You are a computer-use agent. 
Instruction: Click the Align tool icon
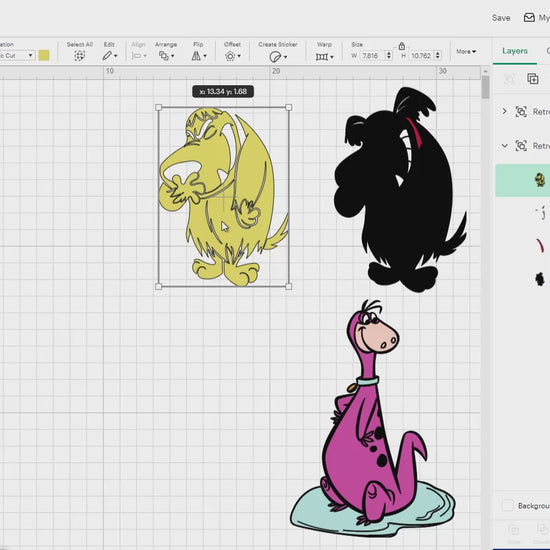(136, 56)
